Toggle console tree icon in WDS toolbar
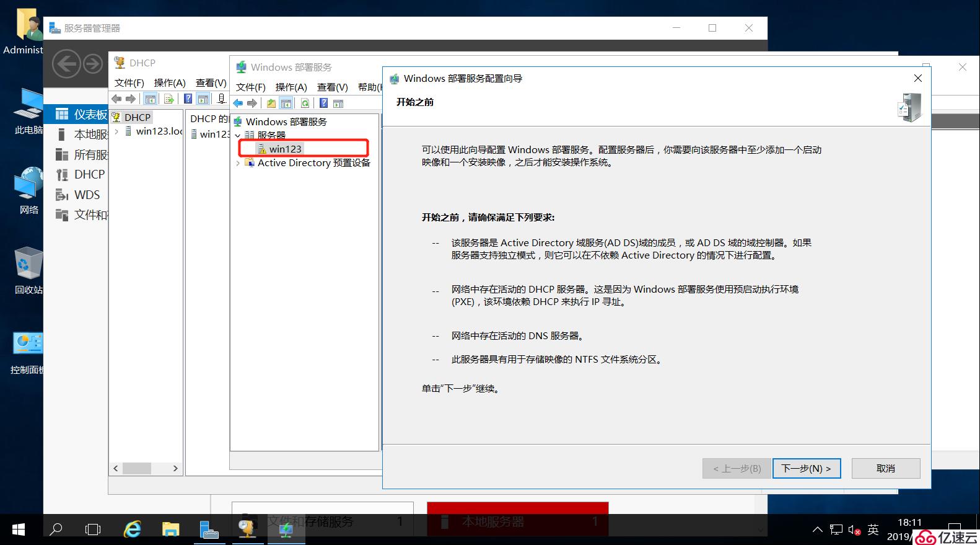The image size is (980, 545). pyautogui.click(x=286, y=104)
